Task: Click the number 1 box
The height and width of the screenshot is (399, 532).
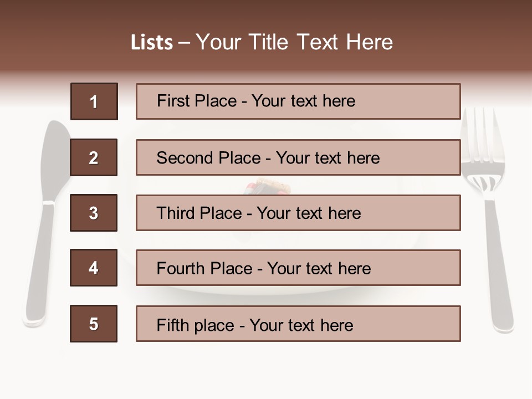Action: pyautogui.click(x=94, y=101)
